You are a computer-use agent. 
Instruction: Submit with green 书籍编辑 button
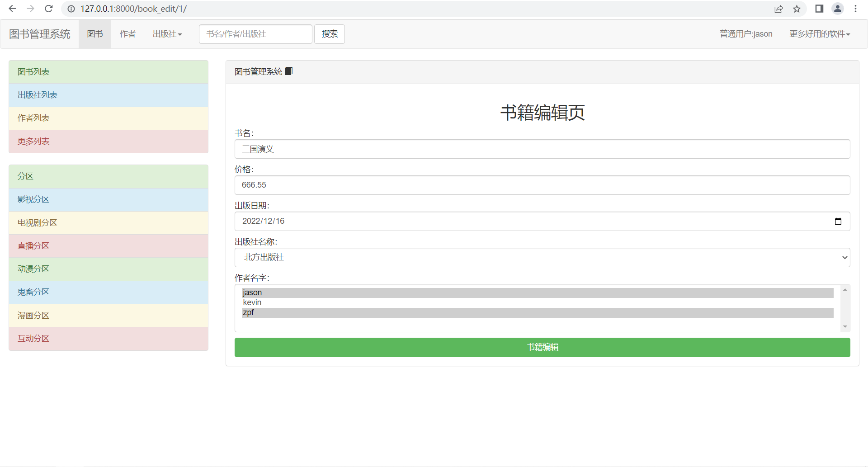[x=542, y=347]
